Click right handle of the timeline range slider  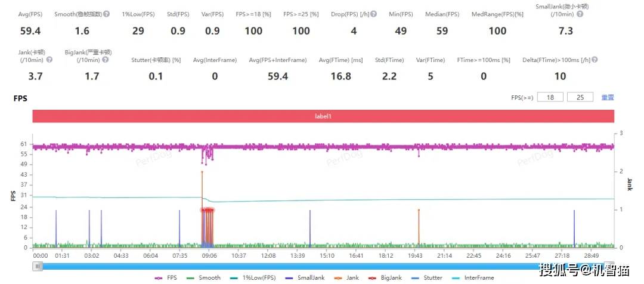(x=609, y=265)
